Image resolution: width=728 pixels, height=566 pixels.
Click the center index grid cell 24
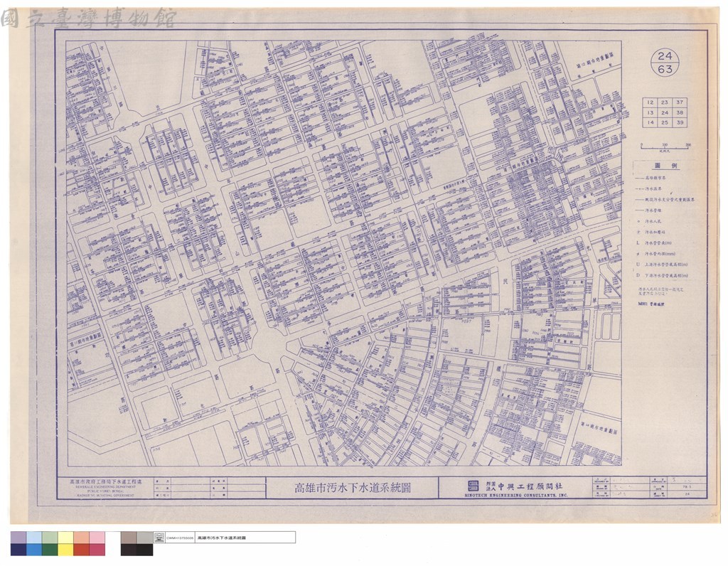click(665, 112)
